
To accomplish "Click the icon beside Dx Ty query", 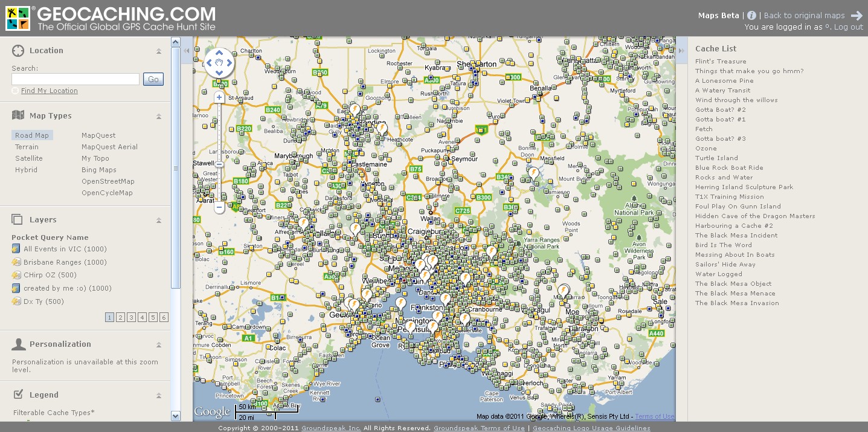I will (x=16, y=301).
